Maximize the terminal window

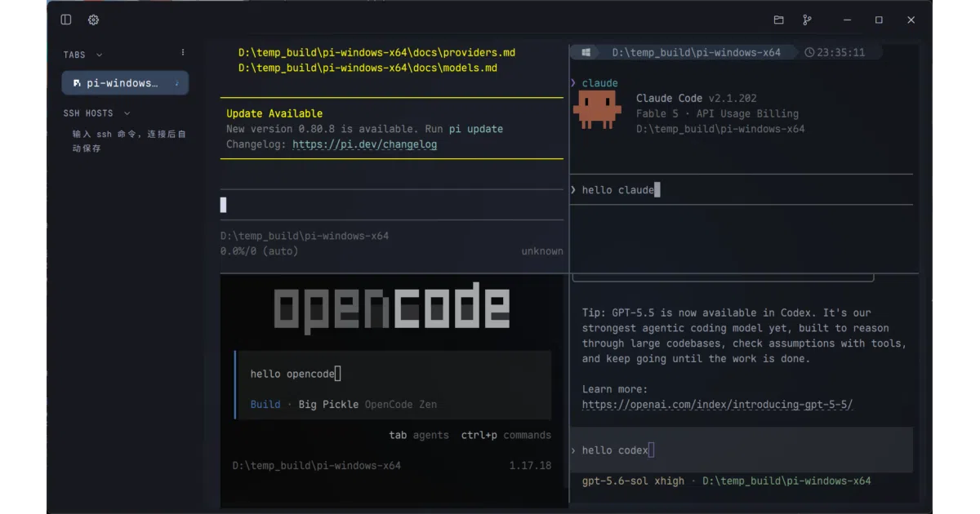(x=879, y=20)
